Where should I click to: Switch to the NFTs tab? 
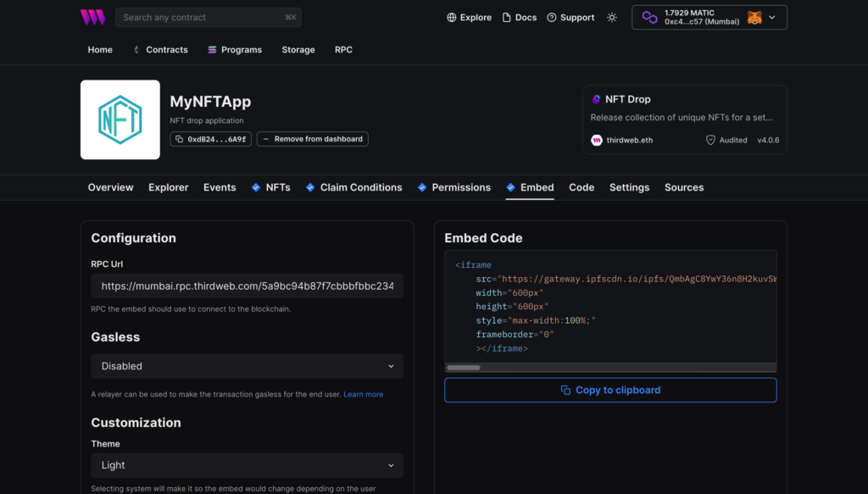pos(270,187)
